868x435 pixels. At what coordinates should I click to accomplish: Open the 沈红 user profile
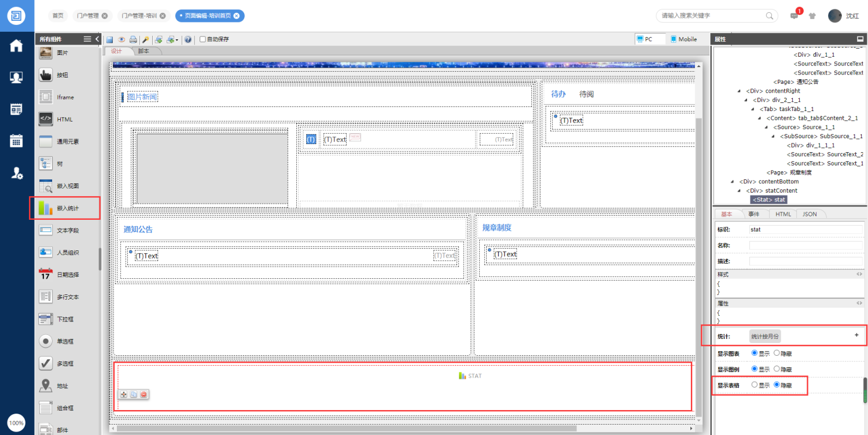point(843,16)
